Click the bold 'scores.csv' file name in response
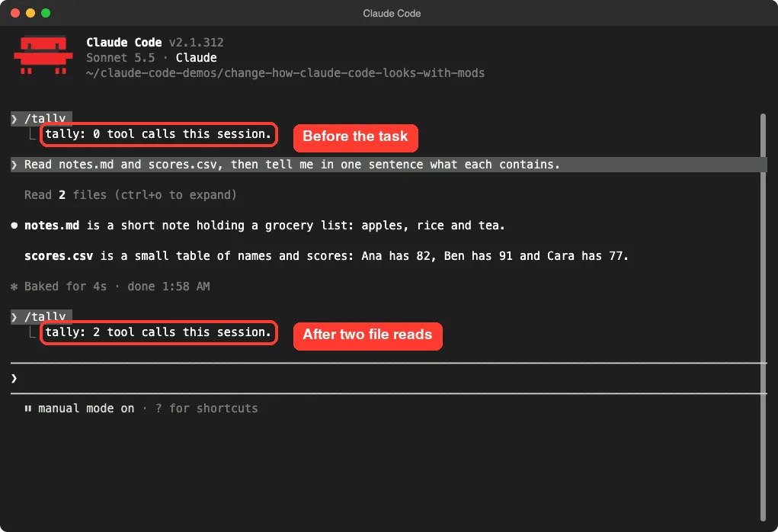The width and height of the screenshot is (778, 532). pyautogui.click(x=59, y=256)
